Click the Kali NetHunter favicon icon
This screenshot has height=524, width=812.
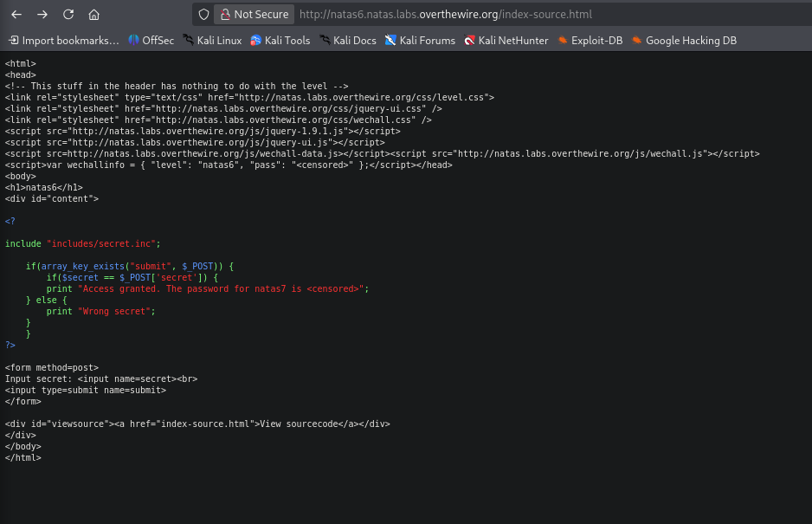pos(470,41)
